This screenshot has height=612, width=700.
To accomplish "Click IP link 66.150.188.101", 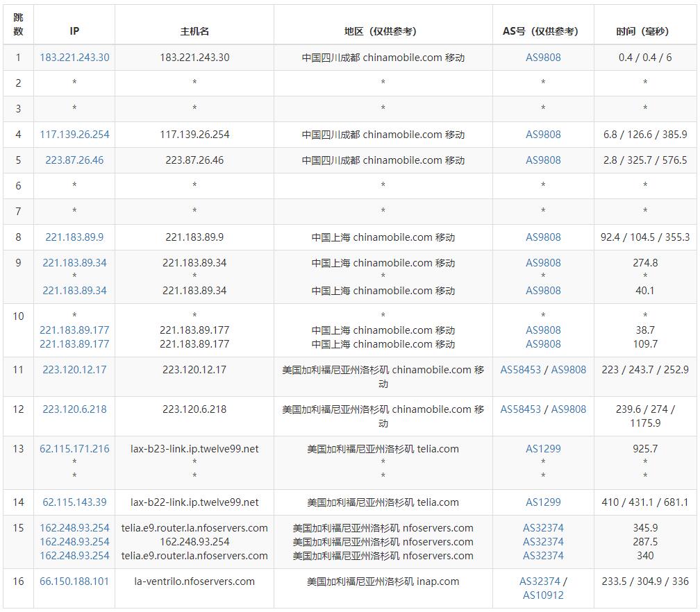I will coord(74,581).
